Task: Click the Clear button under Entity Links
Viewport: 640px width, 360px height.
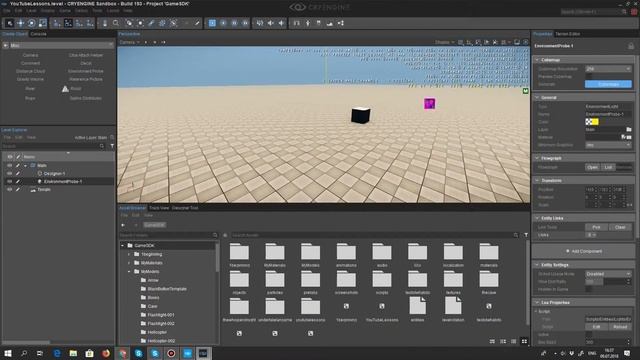Action: [x=620, y=227]
